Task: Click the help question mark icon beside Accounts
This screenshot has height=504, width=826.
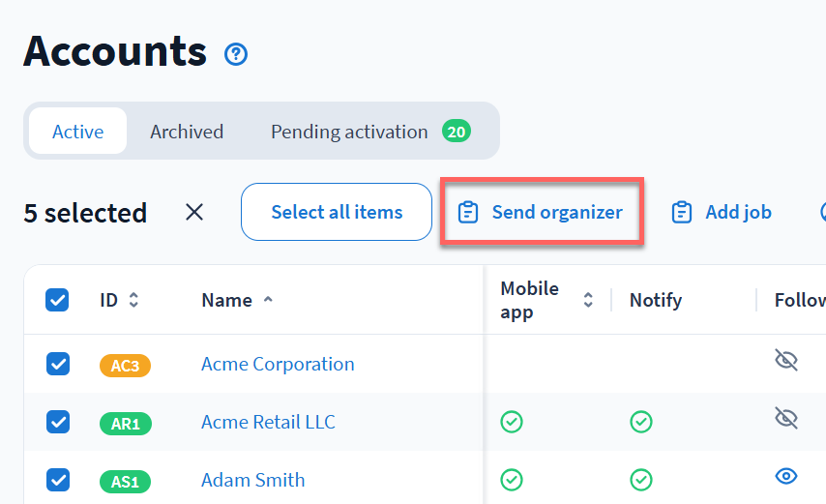Action: [236, 54]
